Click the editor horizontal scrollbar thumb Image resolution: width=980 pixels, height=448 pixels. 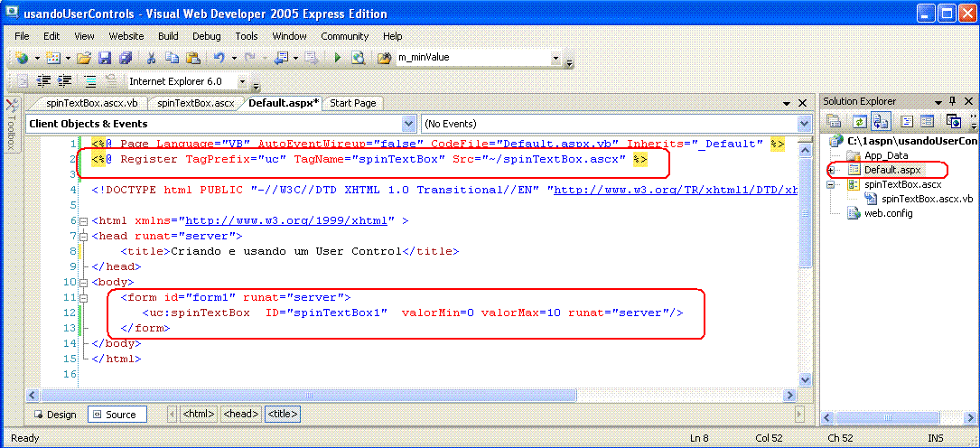click(307, 396)
